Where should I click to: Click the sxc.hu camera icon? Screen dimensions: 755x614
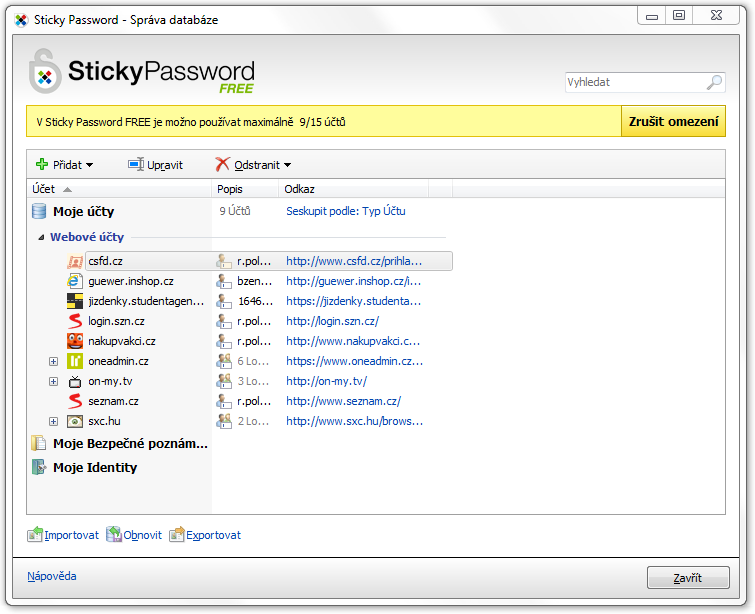[x=75, y=422]
